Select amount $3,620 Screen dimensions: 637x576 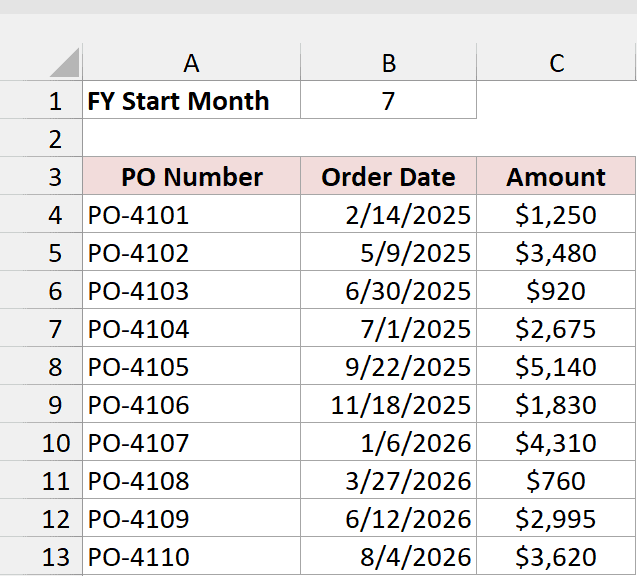tap(556, 556)
